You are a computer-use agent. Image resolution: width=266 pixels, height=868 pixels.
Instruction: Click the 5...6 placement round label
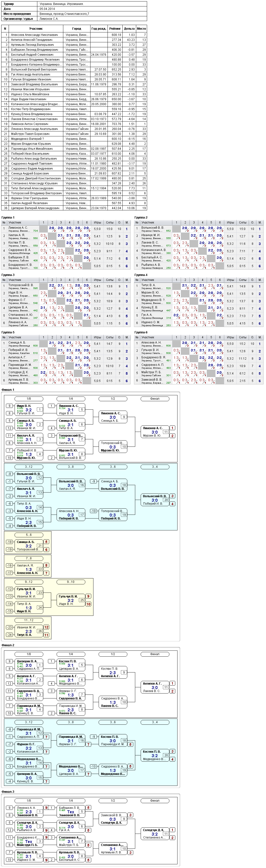click(x=29, y=535)
